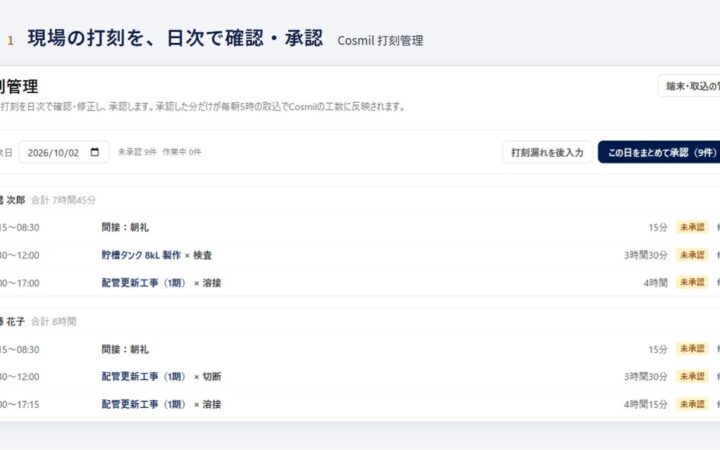Click the 作業中 0件 counter
Screen dimensions: 720x450
182,152
